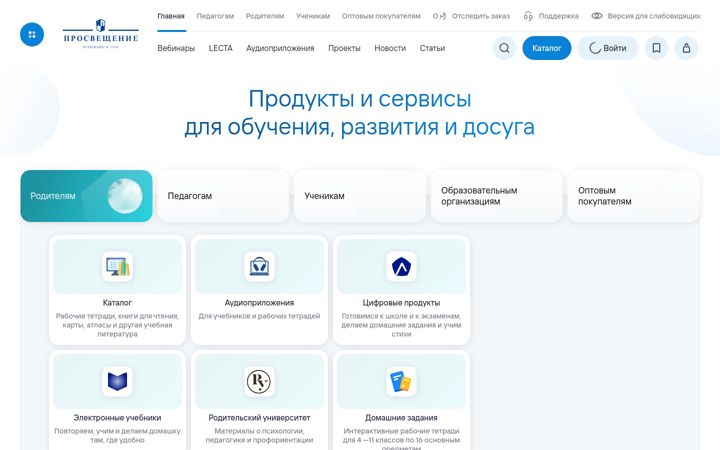Image resolution: width=720 pixels, height=450 pixels.
Task: Click the Цифровые продукты card title
Action: (401, 303)
